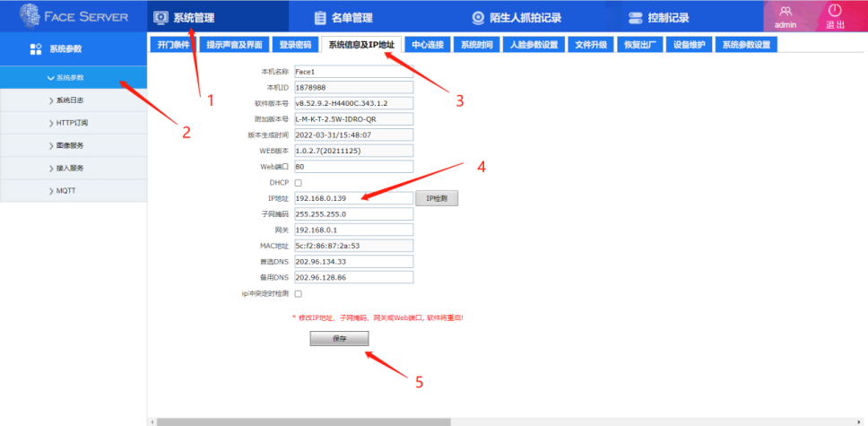Click the Face Server logo icon
Screen dimensions: 868x426
[x=30, y=16]
